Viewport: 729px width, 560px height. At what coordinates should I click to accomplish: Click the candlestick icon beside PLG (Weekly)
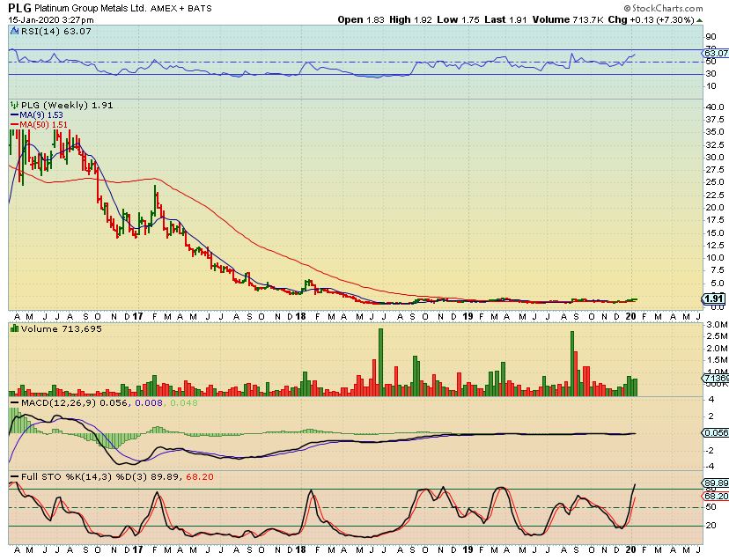[14, 105]
